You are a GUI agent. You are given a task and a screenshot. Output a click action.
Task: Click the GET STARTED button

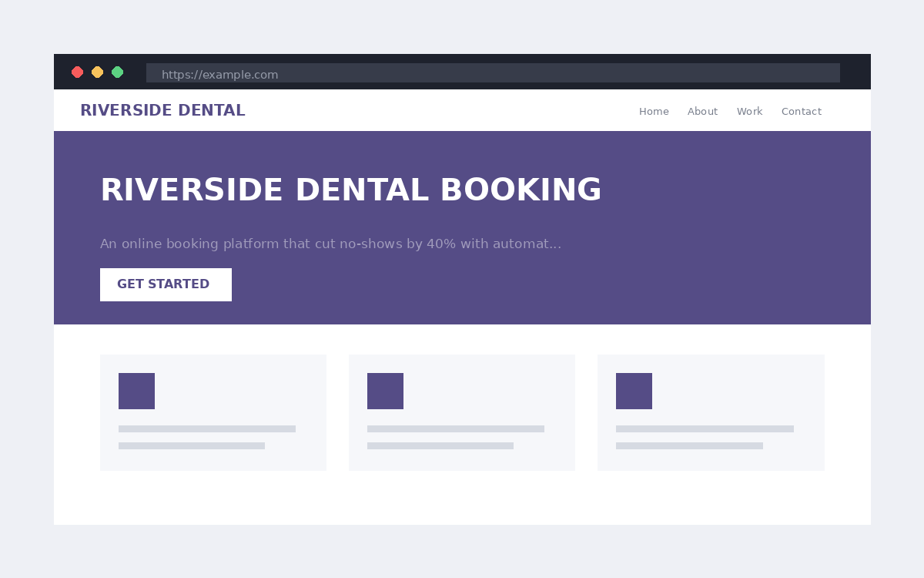(x=166, y=284)
